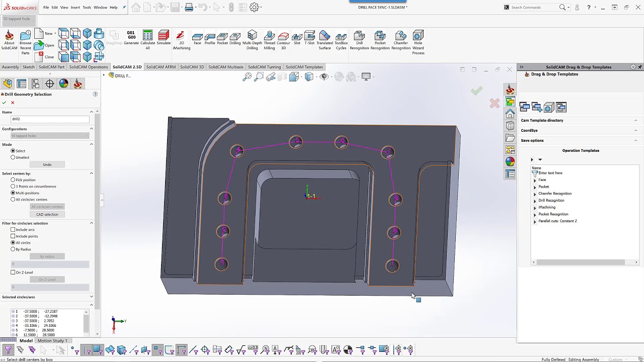Enable Include arcs checkbox
Image resolution: width=644 pixels, height=362 pixels.
pos(13,230)
